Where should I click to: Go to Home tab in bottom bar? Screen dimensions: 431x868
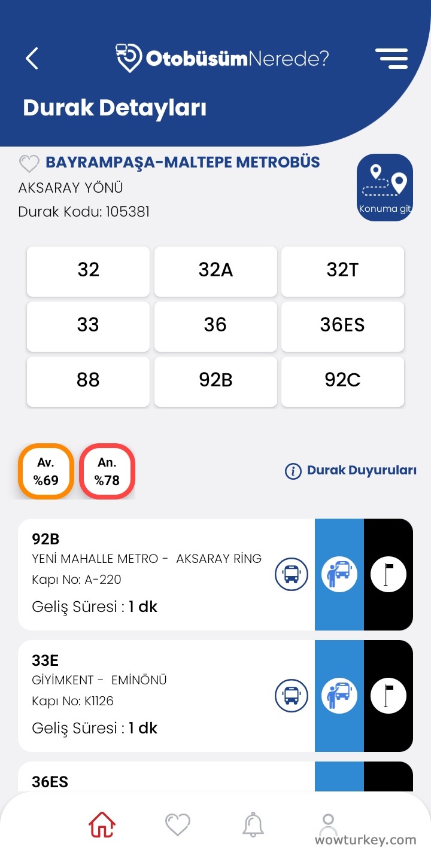[x=102, y=825]
